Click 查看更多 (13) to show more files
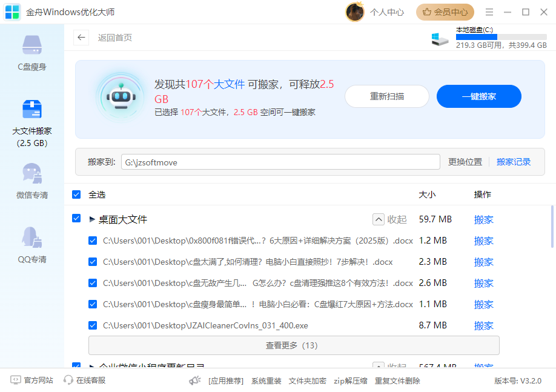Viewport: 556px width, 392px height. point(294,345)
